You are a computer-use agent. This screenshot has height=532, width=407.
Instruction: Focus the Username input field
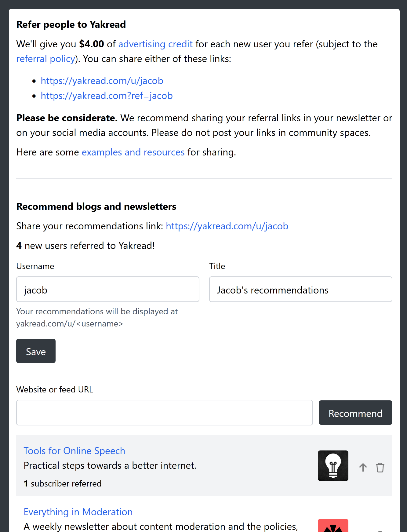(107, 290)
